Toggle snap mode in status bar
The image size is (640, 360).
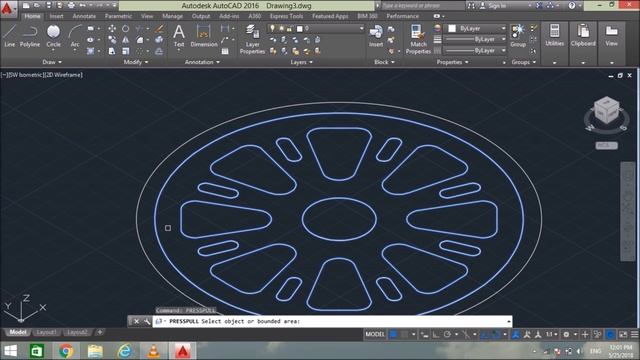coord(404,334)
